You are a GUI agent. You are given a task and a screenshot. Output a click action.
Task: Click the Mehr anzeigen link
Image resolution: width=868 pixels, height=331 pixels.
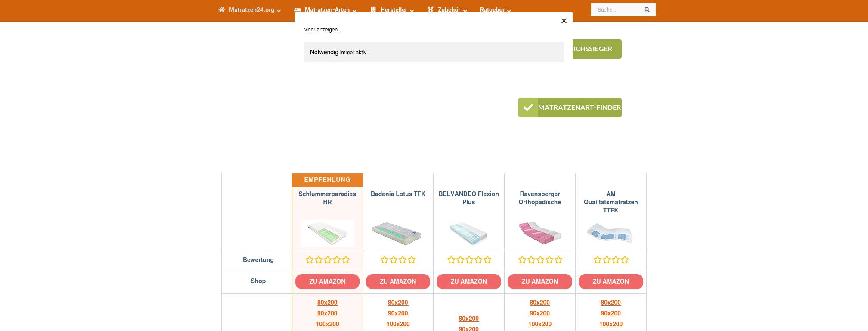320,30
